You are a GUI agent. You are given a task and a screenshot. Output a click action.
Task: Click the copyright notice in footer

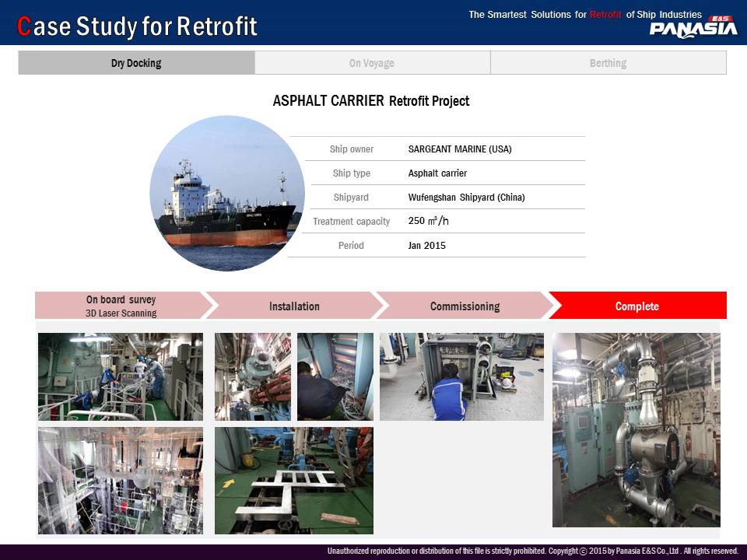[x=532, y=551]
